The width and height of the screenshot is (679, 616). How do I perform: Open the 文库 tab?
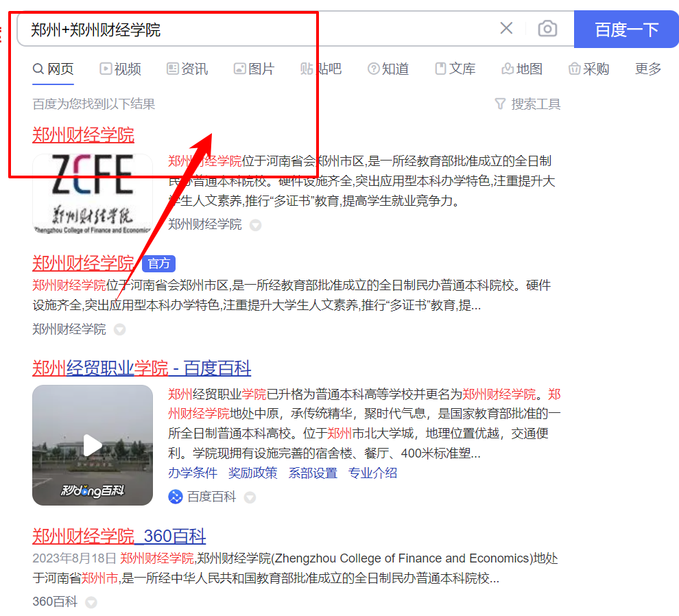tap(455, 69)
